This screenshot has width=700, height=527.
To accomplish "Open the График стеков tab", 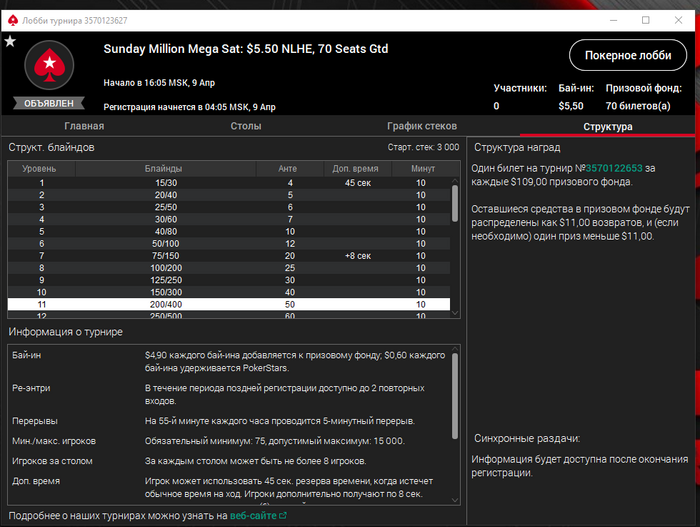I will point(422,126).
